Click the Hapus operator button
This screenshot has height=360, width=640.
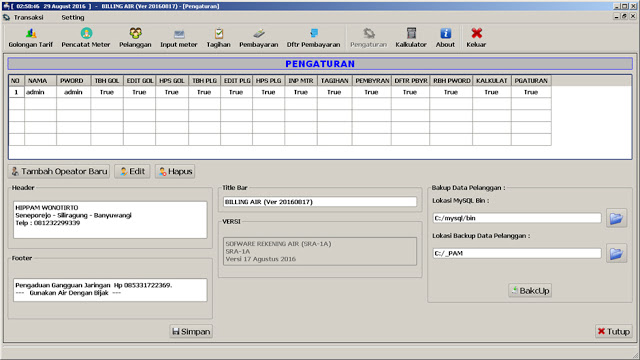(x=175, y=171)
